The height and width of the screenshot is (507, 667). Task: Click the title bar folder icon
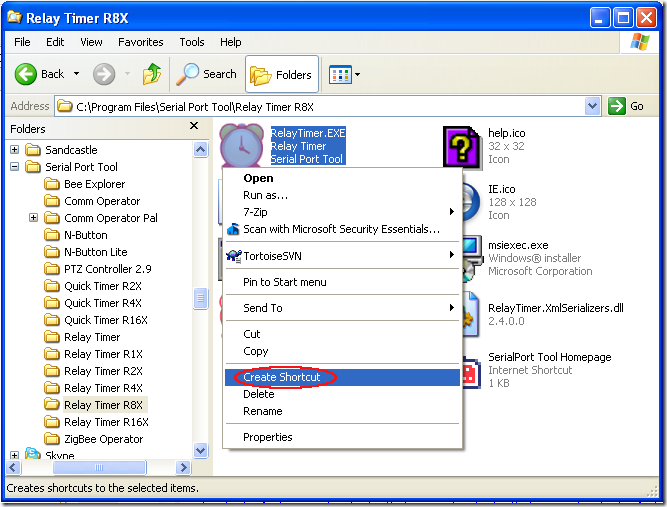point(15,17)
